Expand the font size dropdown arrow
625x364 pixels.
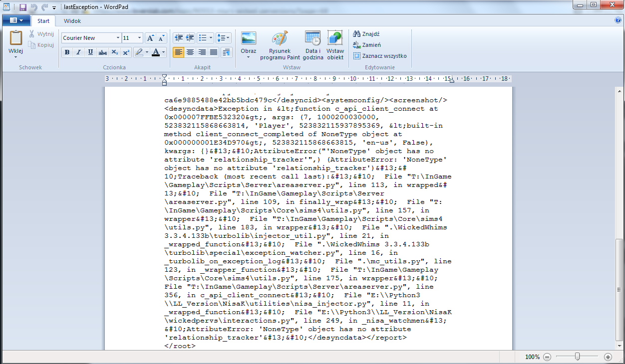point(139,38)
